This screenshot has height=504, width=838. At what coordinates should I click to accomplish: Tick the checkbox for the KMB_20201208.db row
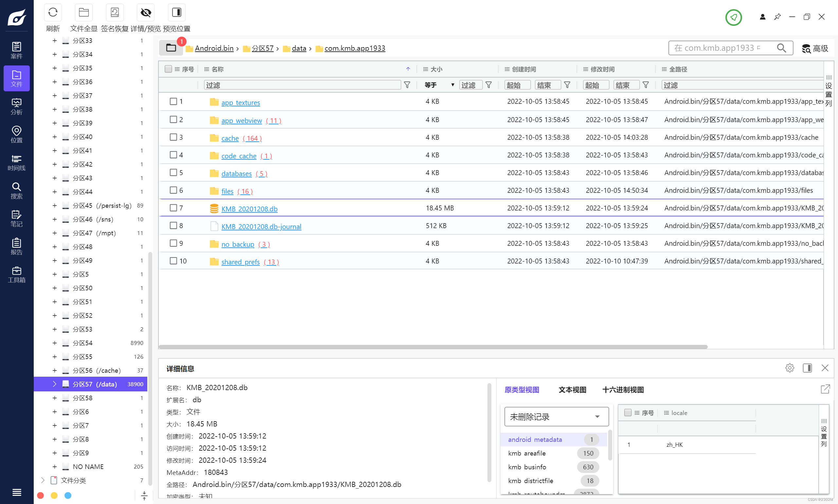click(x=173, y=208)
